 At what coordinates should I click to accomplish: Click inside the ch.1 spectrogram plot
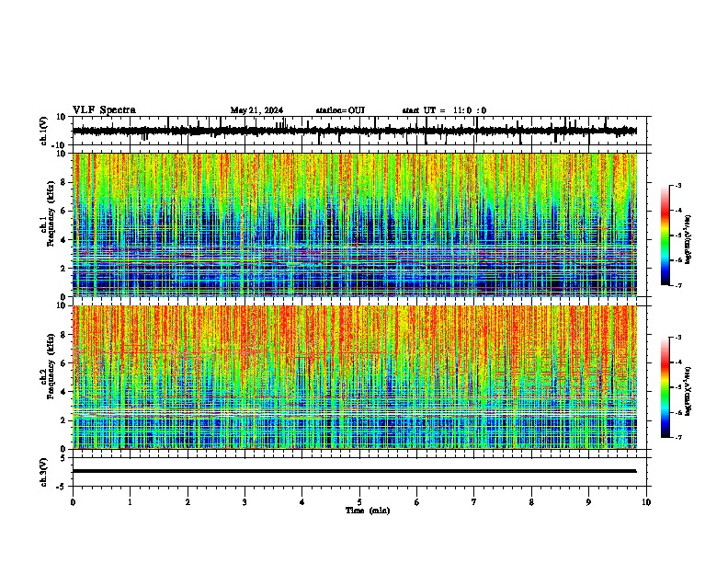355,224
